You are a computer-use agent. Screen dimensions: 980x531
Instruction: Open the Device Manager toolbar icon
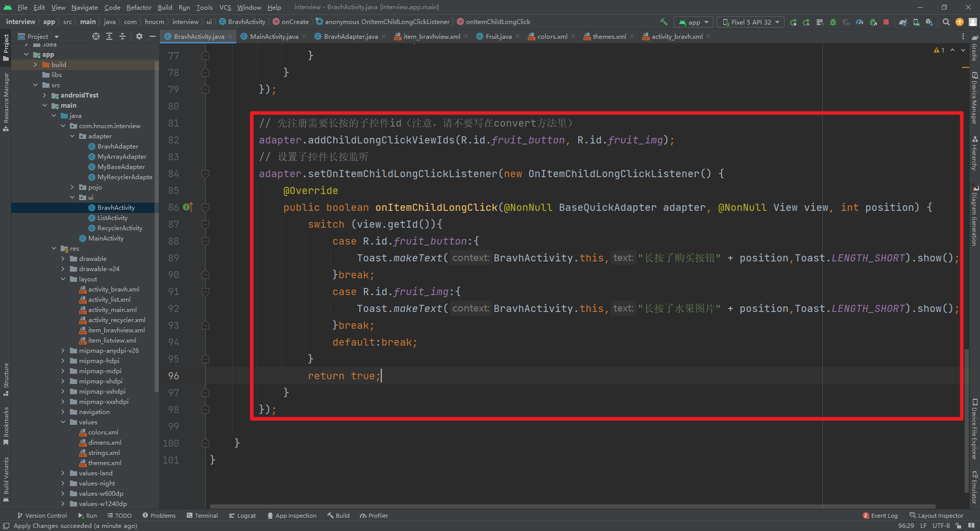coord(916,22)
